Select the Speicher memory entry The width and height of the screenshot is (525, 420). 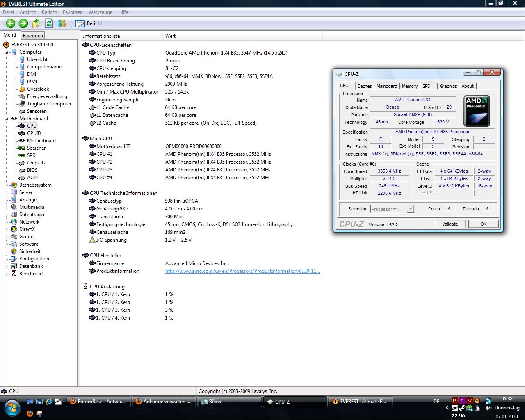coord(36,148)
